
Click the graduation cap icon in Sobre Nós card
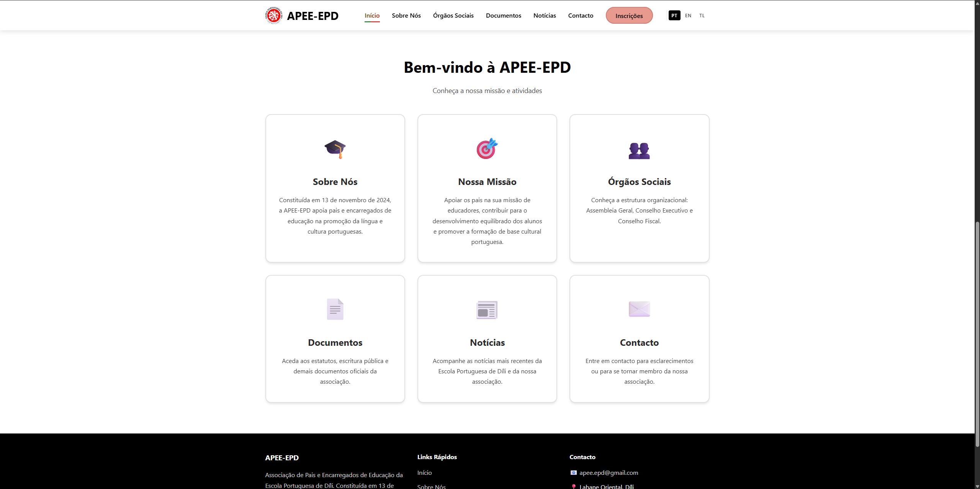pyautogui.click(x=335, y=149)
